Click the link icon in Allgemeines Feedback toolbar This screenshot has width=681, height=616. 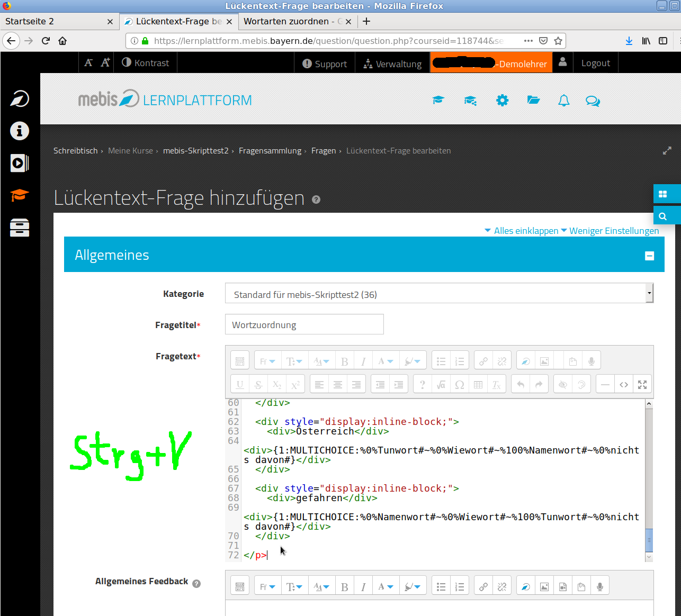tap(483, 587)
